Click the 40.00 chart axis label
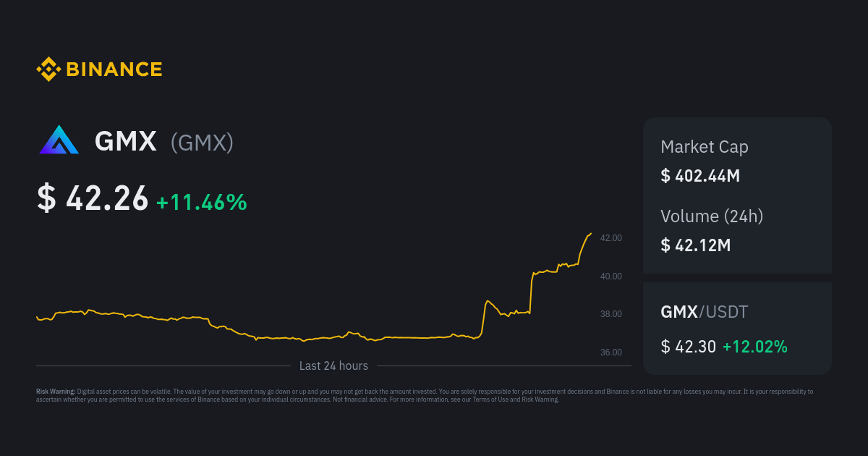The width and height of the screenshot is (868, 456). tap(611, 276)
